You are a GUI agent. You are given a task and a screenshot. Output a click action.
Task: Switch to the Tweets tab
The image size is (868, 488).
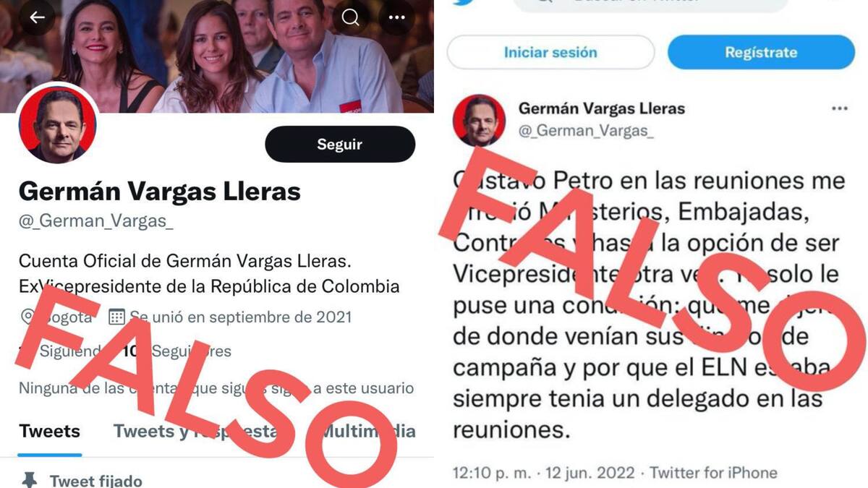coord(50,432)
